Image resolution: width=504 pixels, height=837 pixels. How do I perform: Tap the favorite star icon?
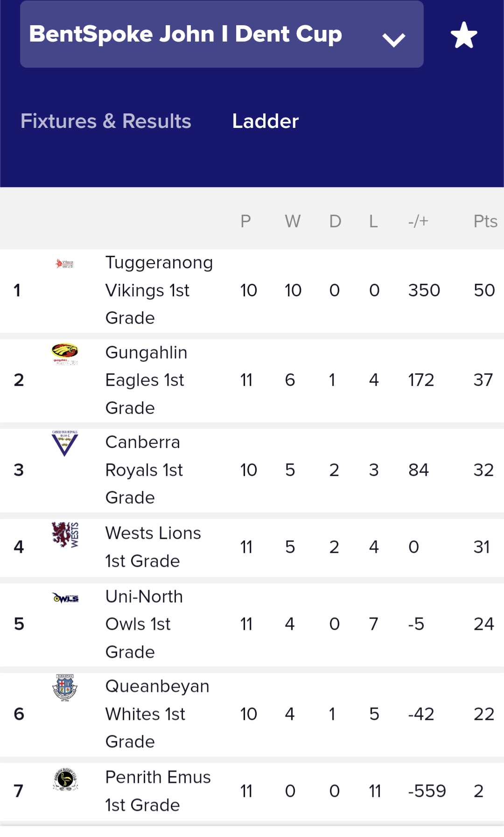(464, 35)
